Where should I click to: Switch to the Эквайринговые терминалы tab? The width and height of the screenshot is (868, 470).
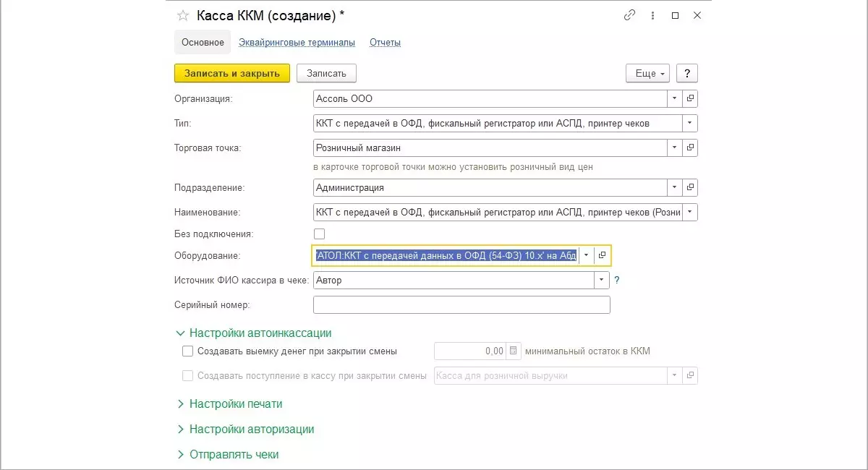point(297,43)
